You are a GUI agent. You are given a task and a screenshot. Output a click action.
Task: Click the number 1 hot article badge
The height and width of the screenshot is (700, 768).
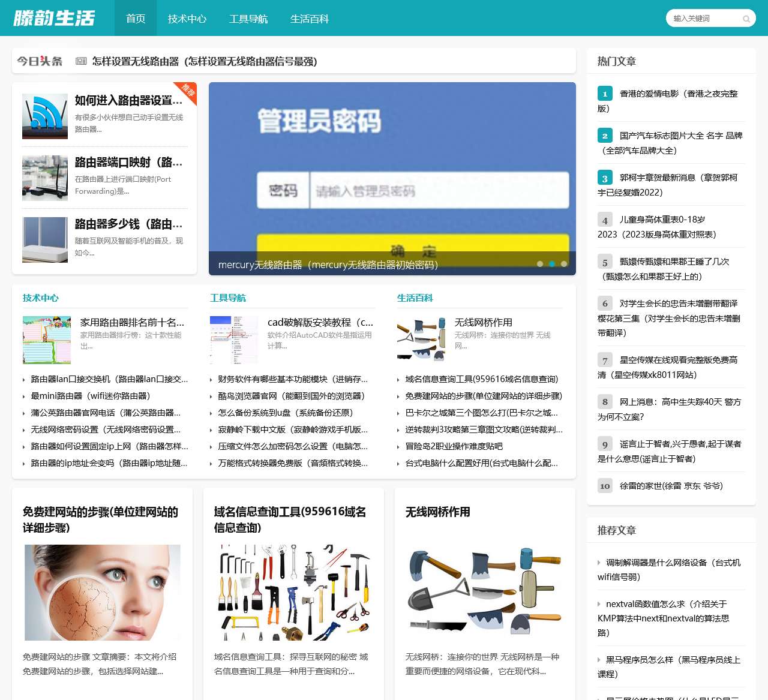click(x=604, y=94)
